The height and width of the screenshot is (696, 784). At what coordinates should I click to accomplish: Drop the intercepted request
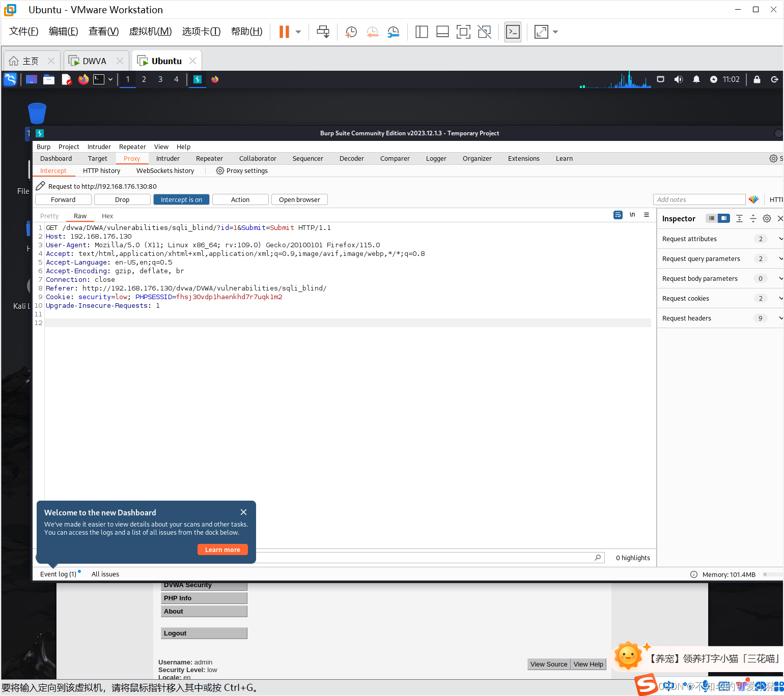(x=122, y=199)
